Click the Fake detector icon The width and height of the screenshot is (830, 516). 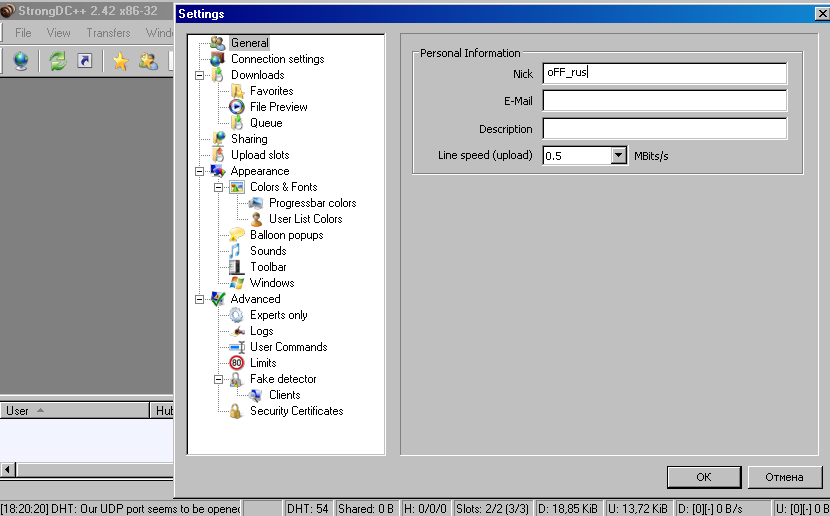(x=237, y=379)
